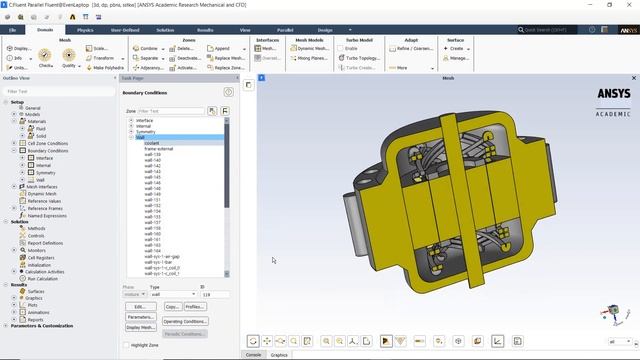640x360 pixels.
Task: Open Mixing Planes dialog
Action: coord(309,58)
